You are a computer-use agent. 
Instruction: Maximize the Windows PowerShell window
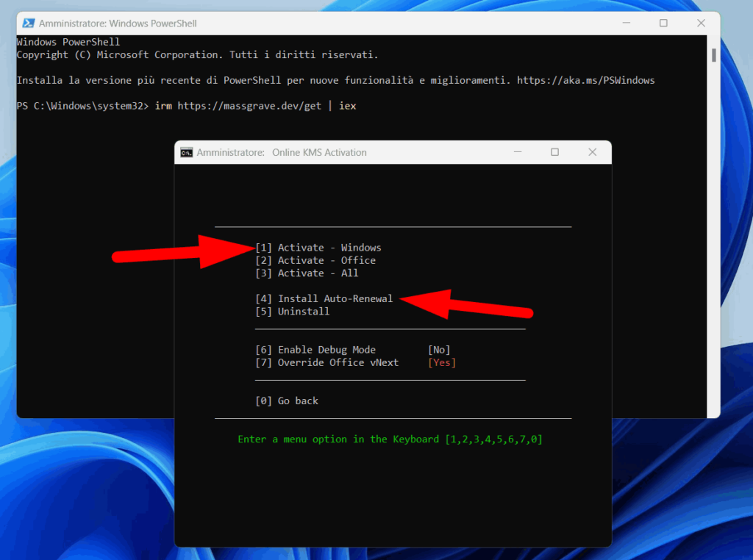click(663, 23)
